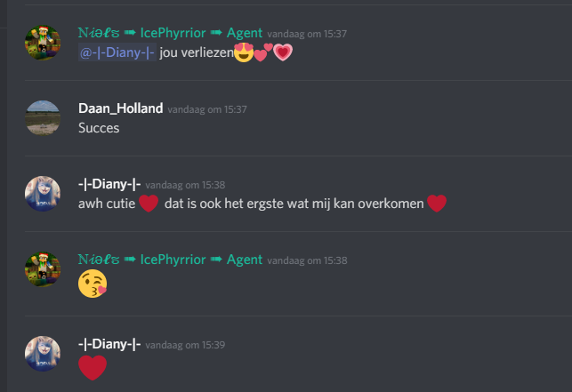
Task: Click the username Daan_Holland
Action: tap(121, 108)
